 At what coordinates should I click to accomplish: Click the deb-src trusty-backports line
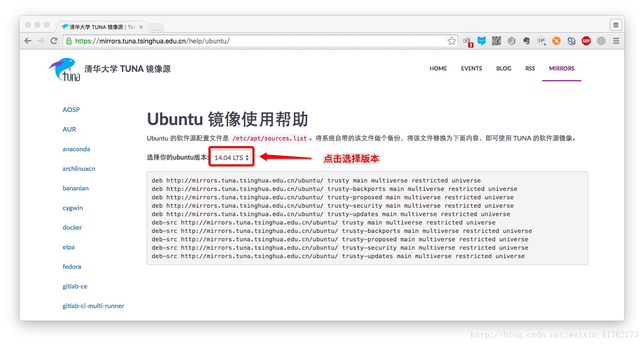point(342,231)
